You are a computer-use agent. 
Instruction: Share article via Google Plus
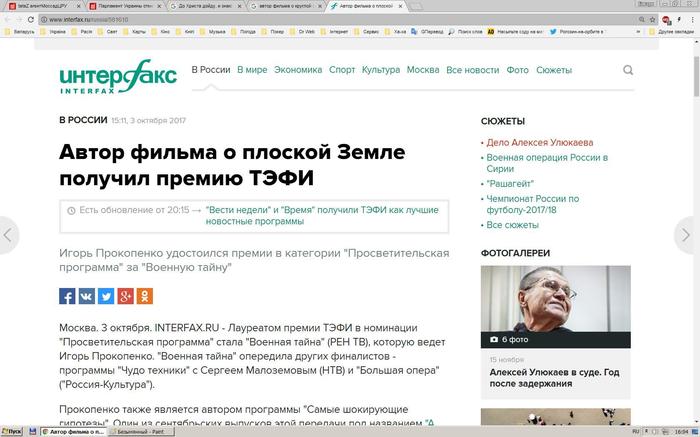coord(125,296)
